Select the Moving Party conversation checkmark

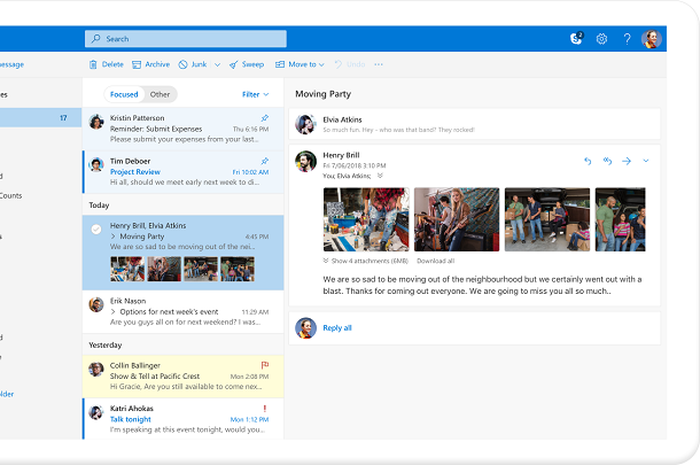96,229
